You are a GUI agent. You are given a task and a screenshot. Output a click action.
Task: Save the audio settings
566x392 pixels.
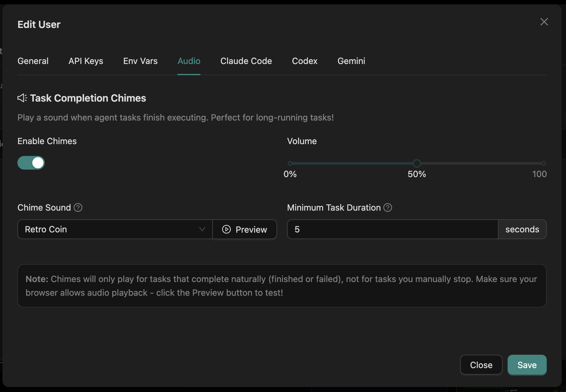[x=527, y=365]
